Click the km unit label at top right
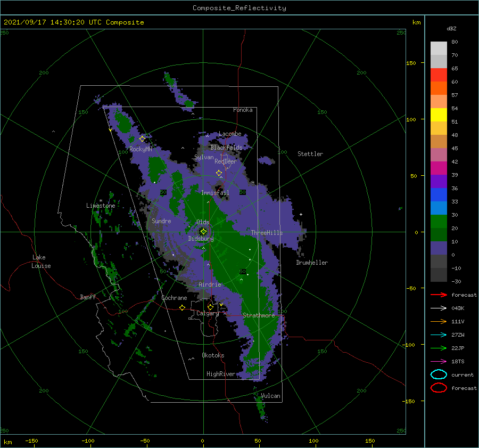Screen dimensions: 479x448 click(416, 22)
